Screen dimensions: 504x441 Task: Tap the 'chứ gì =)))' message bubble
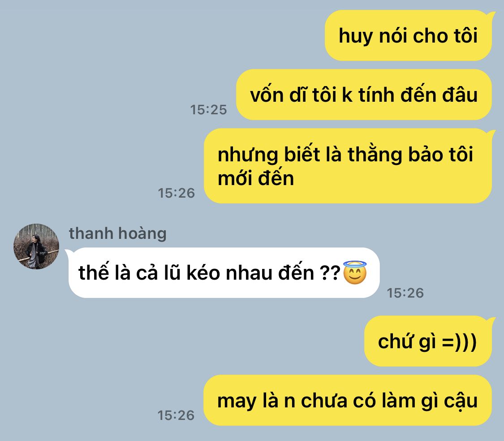[428, 341]
